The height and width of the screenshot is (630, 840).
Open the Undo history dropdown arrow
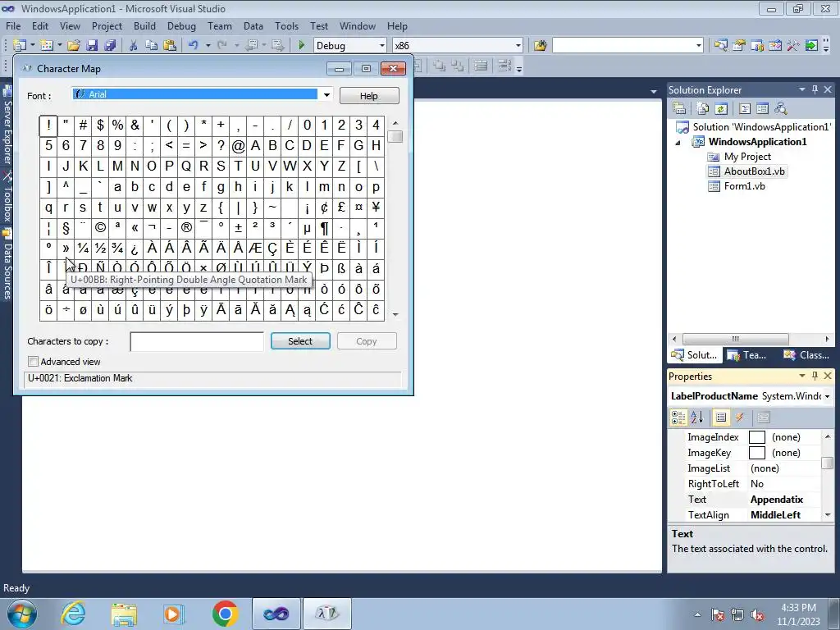(x=208, y=46)
